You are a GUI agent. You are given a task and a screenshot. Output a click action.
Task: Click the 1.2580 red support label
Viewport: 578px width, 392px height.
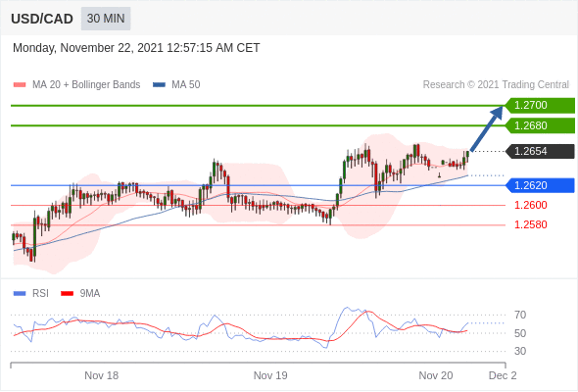[x=530, y=224]
